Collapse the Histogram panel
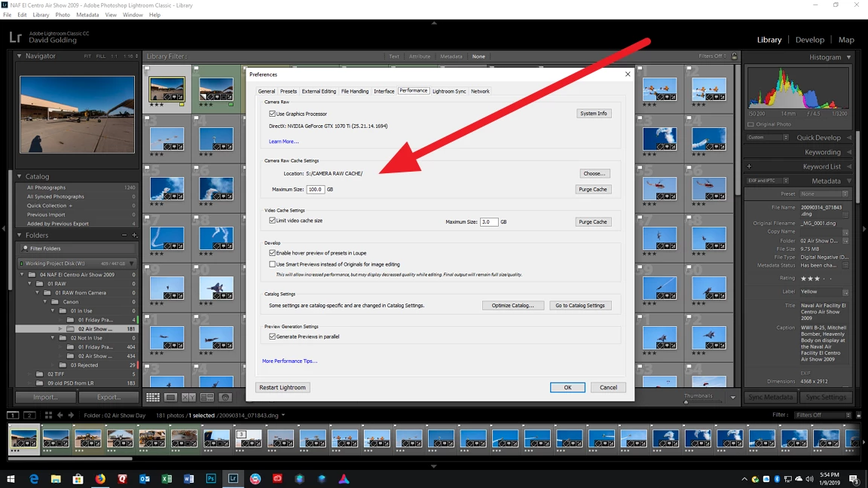Image resolution: width=868 pixels, height=488 pixels. [848, 57]
